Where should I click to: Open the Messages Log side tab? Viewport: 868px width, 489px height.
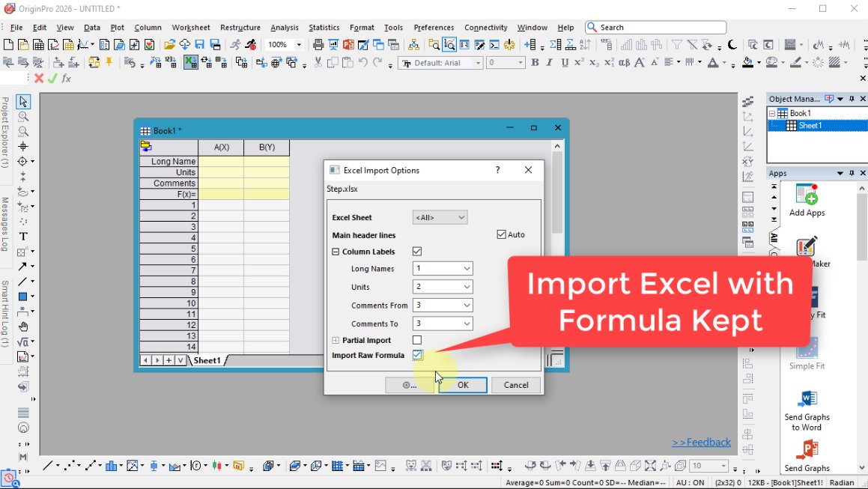tap(5, 225)
